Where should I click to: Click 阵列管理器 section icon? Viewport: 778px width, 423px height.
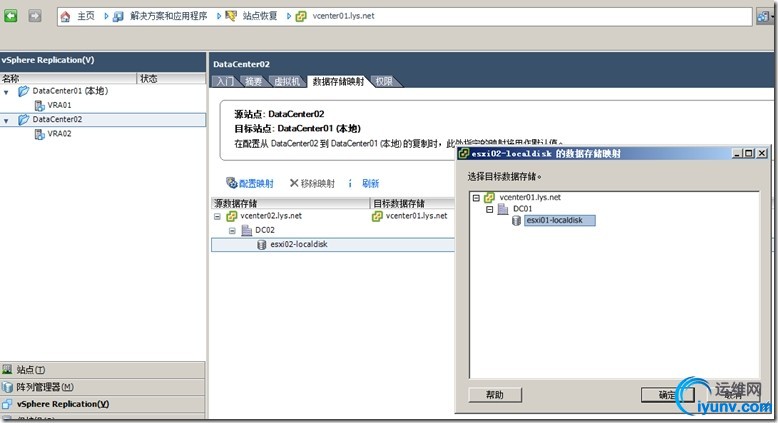coord(7,387)
